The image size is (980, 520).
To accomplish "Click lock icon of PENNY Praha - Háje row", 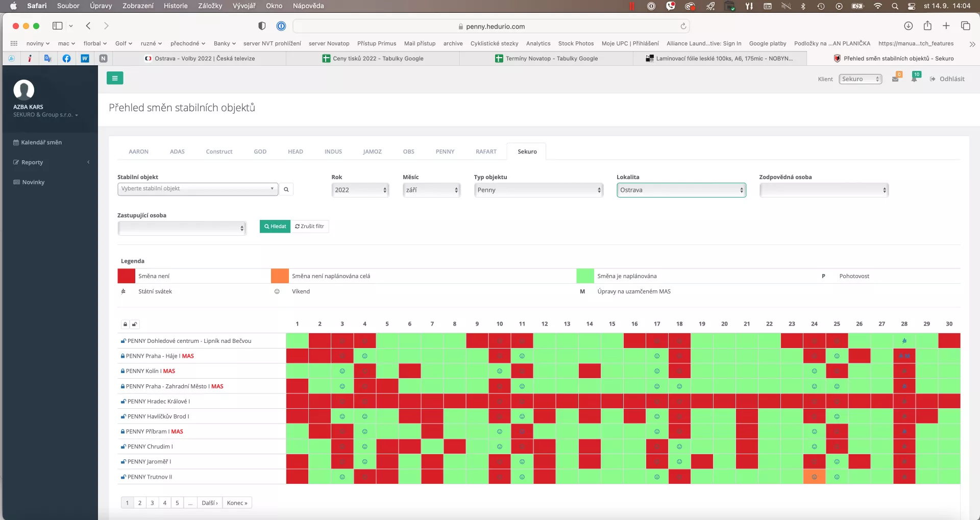I will coord(122,356).
